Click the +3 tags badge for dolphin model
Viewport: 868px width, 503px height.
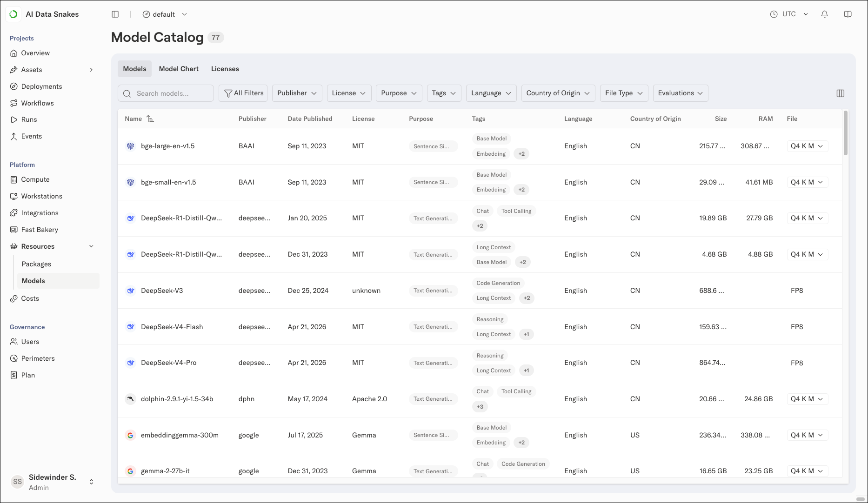pos(480,407)
